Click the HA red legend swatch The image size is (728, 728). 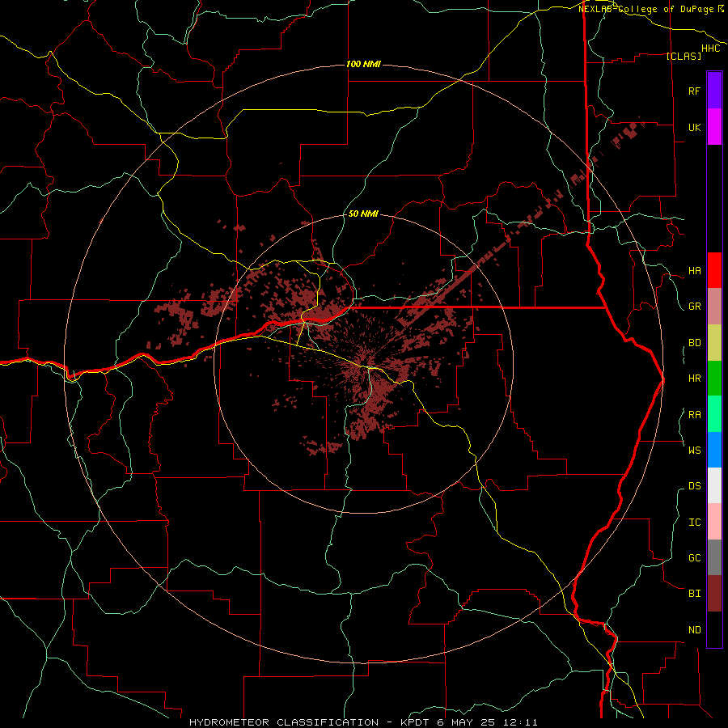(x=714, y=270)
